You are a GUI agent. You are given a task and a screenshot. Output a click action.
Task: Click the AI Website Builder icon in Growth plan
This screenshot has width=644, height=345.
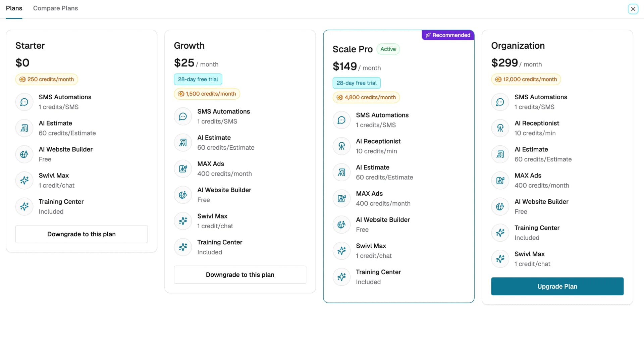(183, 195)
